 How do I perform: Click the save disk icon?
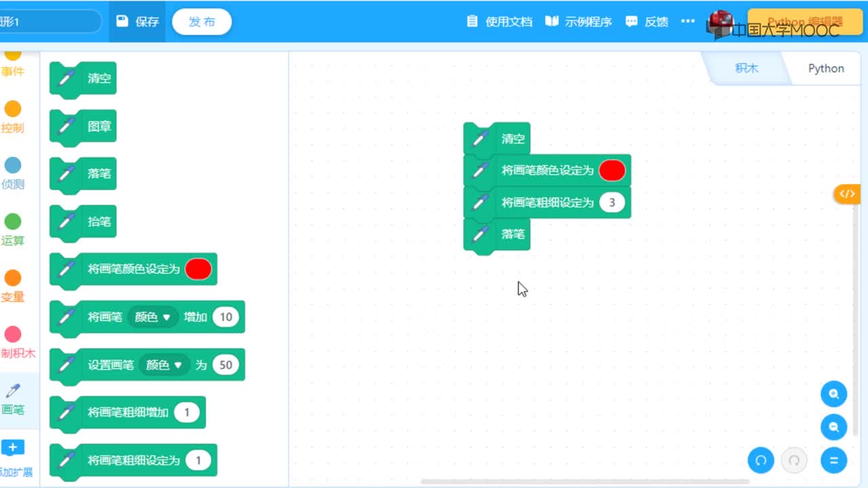pos(122,22)
